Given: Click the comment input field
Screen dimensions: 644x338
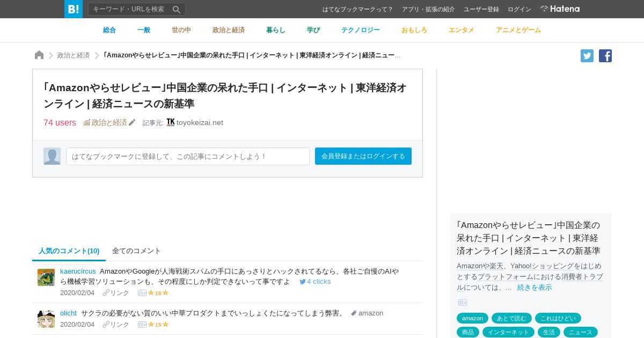Looking at the screenshot, I should coord(188,156).
